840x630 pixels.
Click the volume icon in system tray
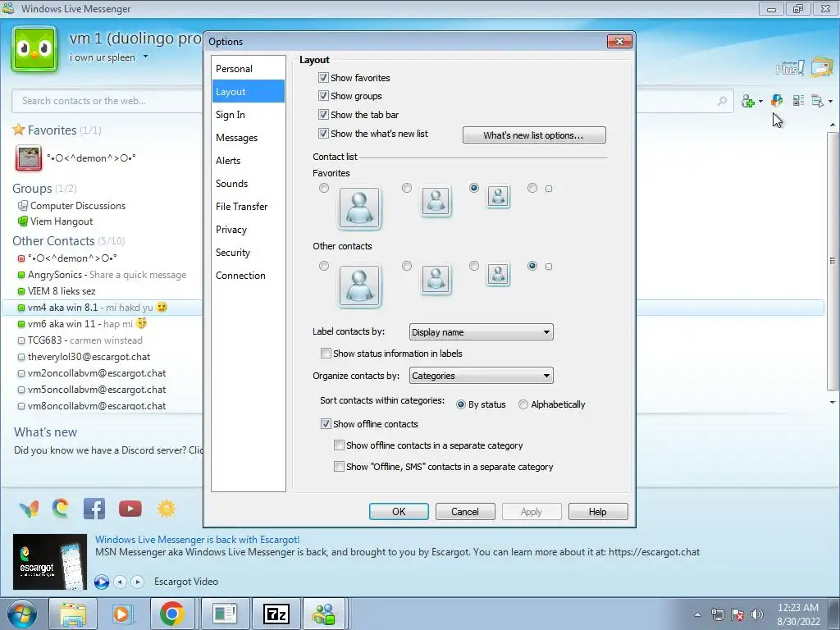coord(757,614)
